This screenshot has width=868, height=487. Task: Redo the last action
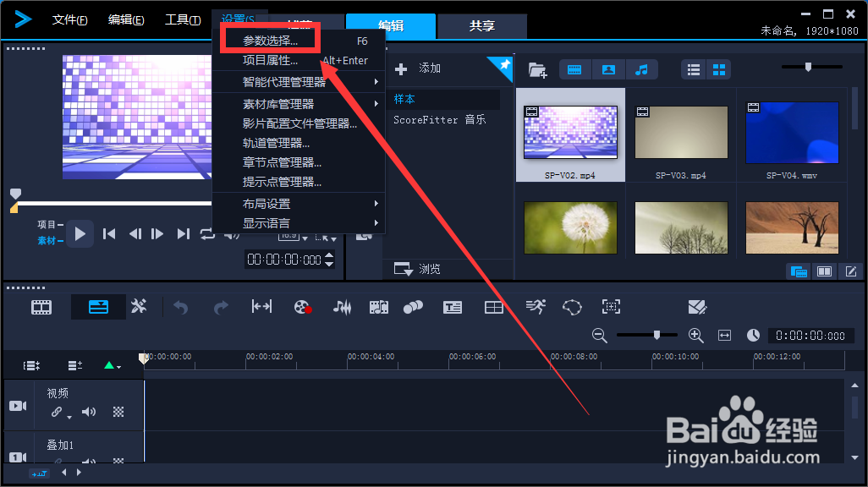[221, 307]
